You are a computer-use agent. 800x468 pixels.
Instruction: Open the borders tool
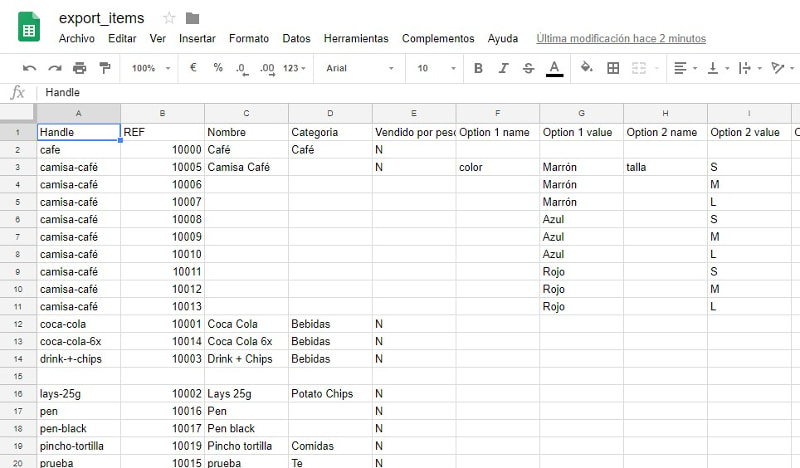coord(613,68)
